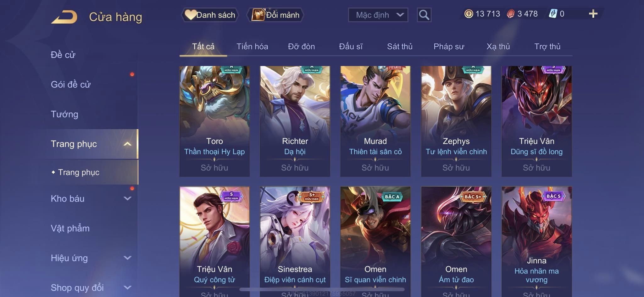This screenshot has height=297, width=644.
Task: Click the red ruby currency icon
Action: [x=511, y=14]
